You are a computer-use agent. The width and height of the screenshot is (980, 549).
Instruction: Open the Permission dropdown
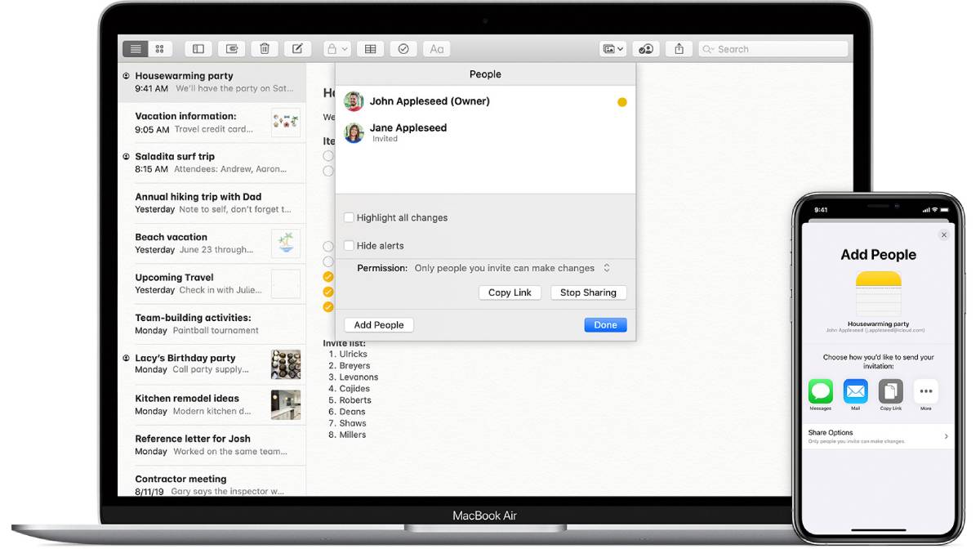[x=512, y=268]
